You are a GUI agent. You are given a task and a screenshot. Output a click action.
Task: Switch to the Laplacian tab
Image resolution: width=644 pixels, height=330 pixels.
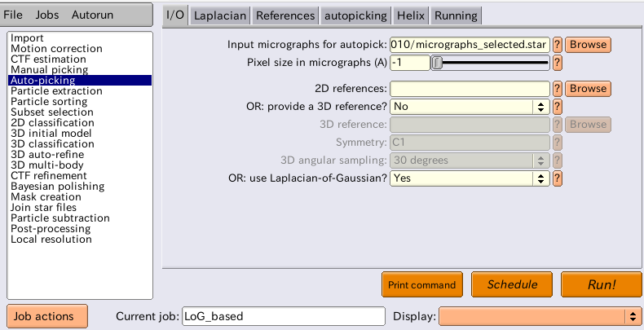[220, 16]
